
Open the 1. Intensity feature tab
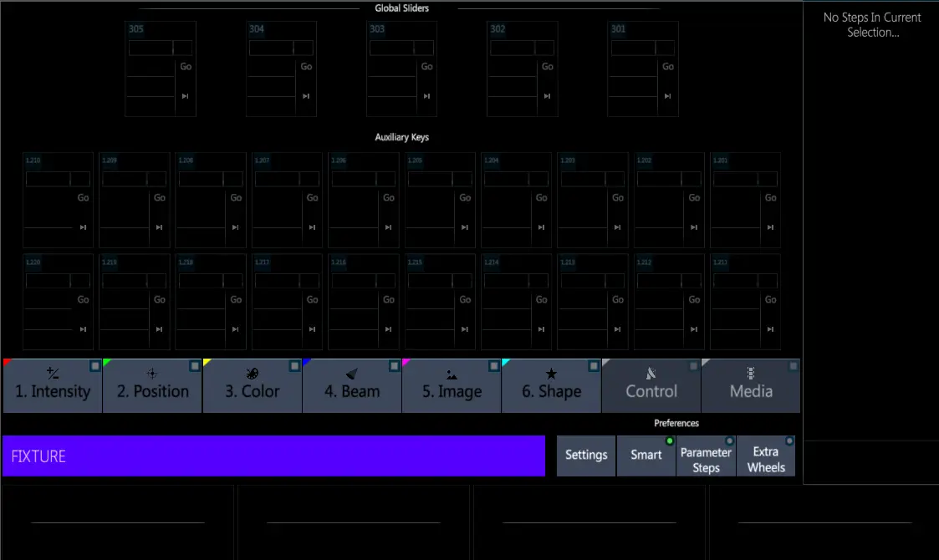tap(53, 386)
